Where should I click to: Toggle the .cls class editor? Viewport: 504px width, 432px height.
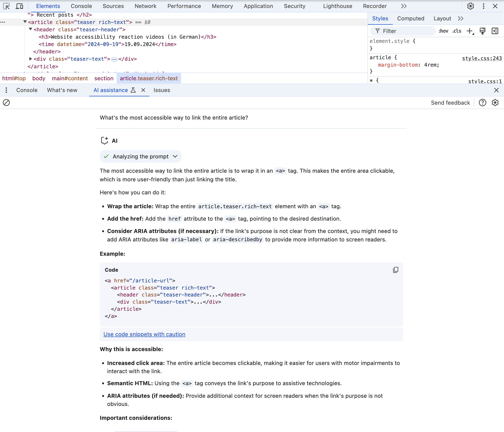pyautogui.click(x=457, y=30)
